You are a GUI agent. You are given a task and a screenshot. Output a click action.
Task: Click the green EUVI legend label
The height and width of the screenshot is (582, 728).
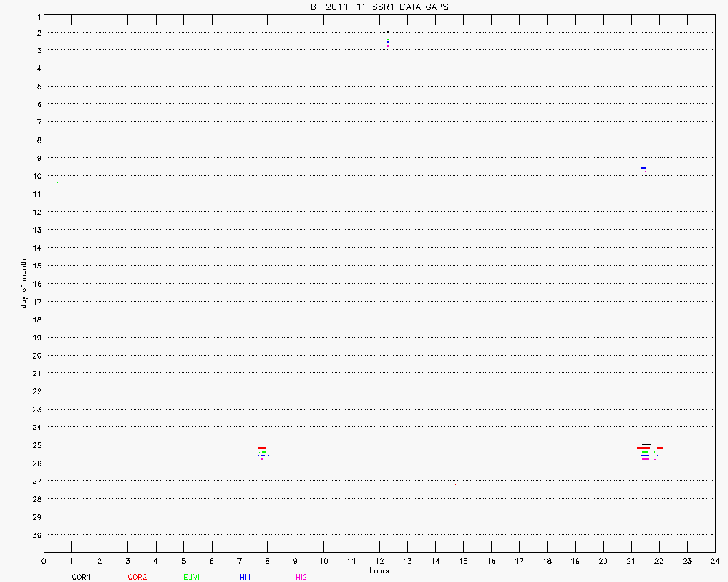[x=191, y=577]
